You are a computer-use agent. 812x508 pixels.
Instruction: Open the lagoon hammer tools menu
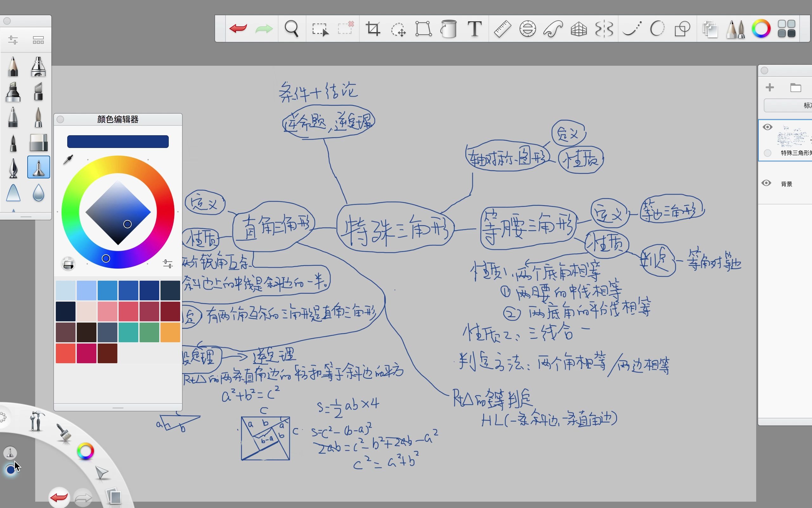(36, 421)
